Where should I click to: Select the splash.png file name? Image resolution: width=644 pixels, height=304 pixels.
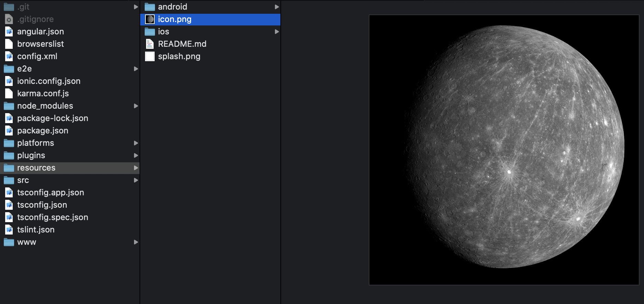click(x=179, y=56)
